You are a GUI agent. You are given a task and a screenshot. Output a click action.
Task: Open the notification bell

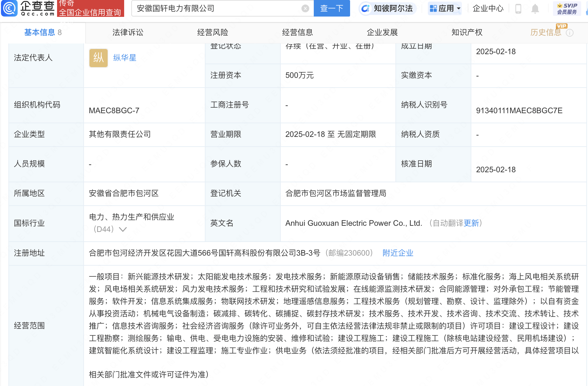pos(535,9)
